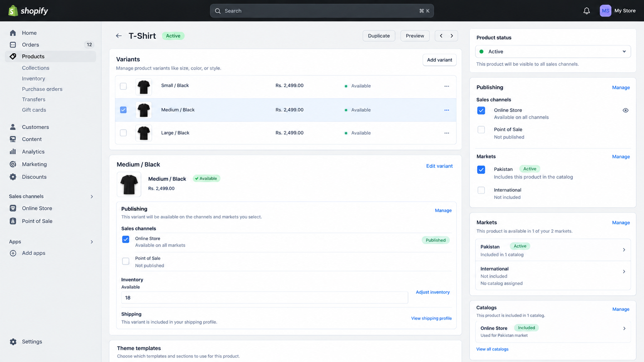Open Inventory in the sidebar
Image resolution: width=644 pixels, height=362 pixels.
point(34,78)
